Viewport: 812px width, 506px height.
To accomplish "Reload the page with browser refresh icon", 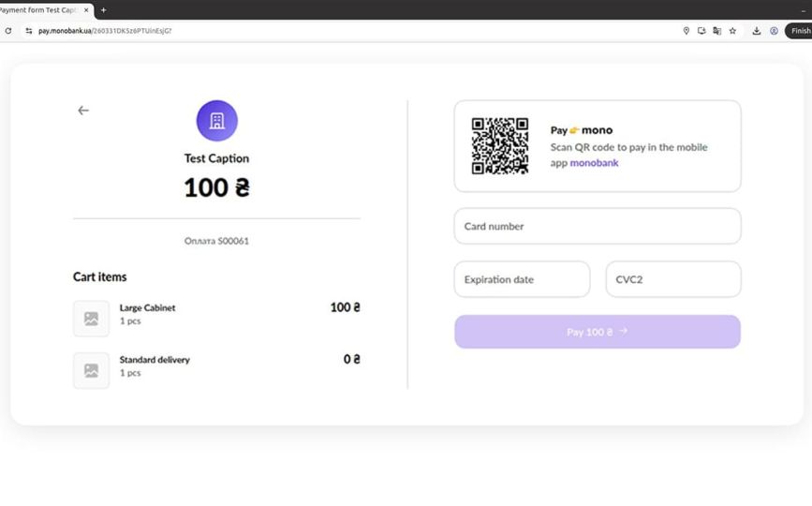I will tap(8, 31).
